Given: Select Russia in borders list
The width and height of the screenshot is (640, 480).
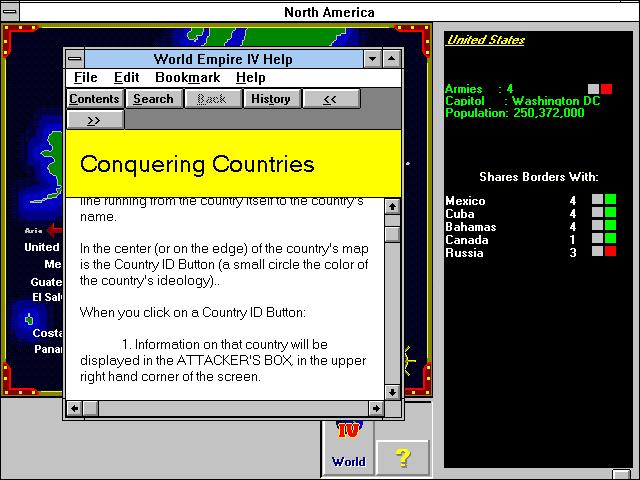Looking at the screenshot, I should [464, 253].
